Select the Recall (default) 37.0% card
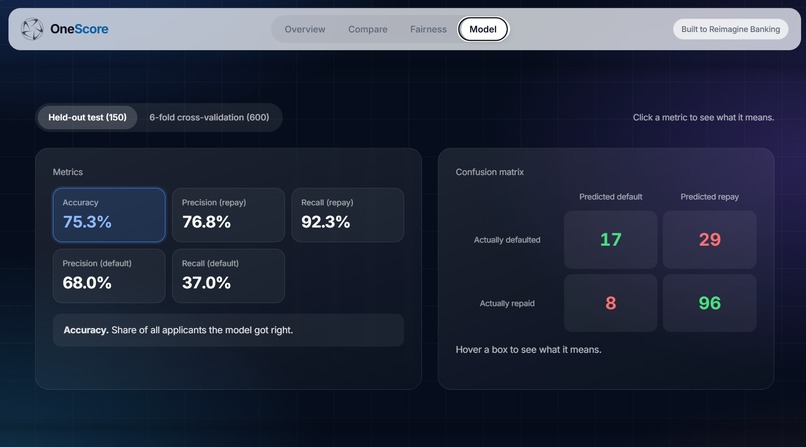Screen dimensions: 806x447 coord(228,276)
